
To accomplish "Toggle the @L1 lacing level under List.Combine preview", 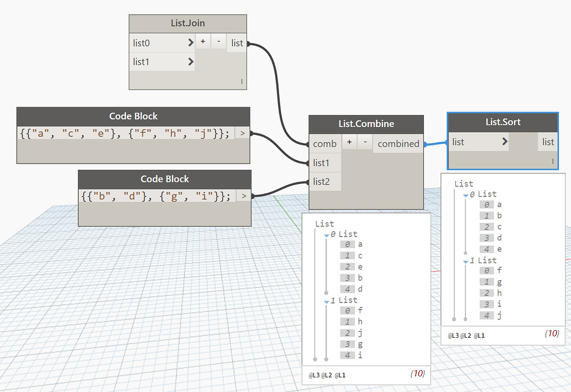I will click(340, 375).
